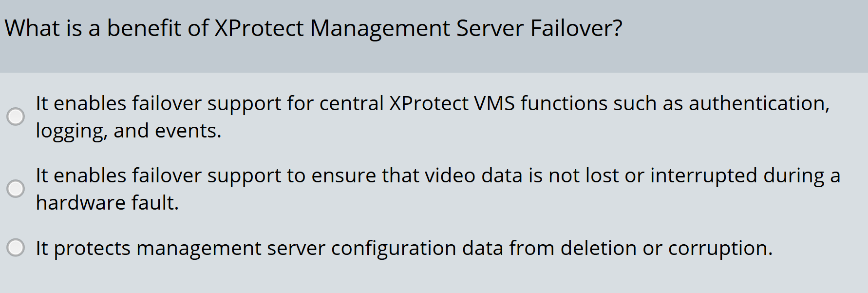The image size is (868, 293).
Task: Click the gray question header area
Action: (434, 34)
